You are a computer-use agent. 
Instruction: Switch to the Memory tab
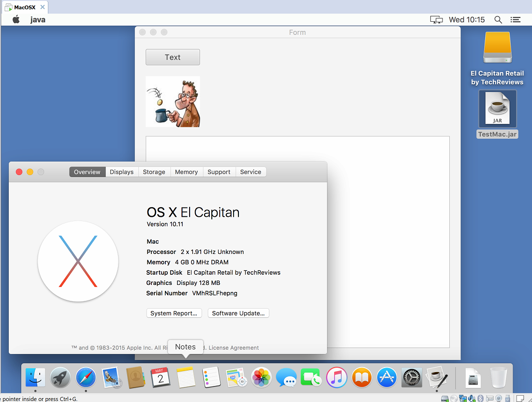[186, 172]
